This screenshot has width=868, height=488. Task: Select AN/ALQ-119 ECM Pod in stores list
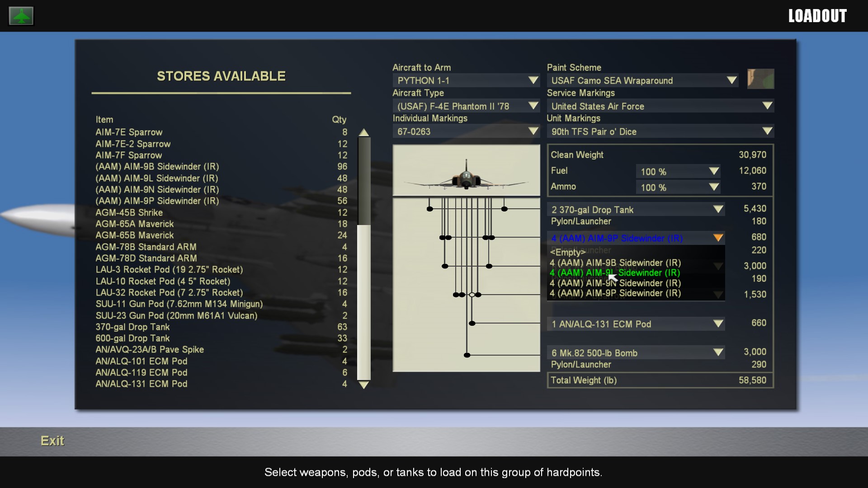click(221, 373)
